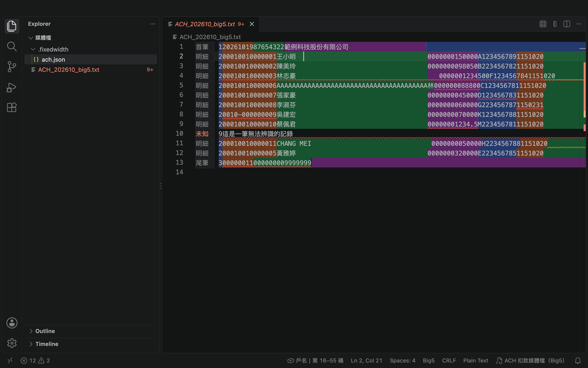The width and height of the screenshot is (588, 368).
Task: Open the Manage gear icon
Action: [x=12, y=343]
